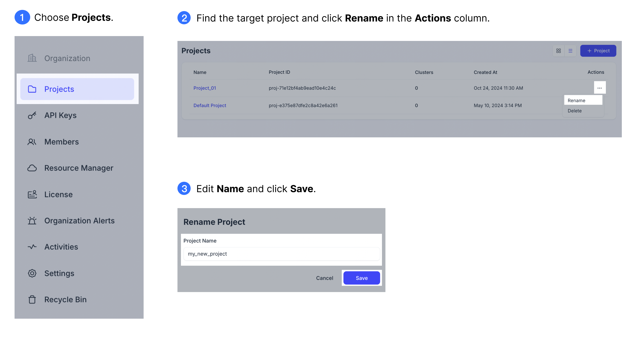This screenshot has width=644, height=342.
Task: Click the Actions column header
Action: click(x=595, y=72)
